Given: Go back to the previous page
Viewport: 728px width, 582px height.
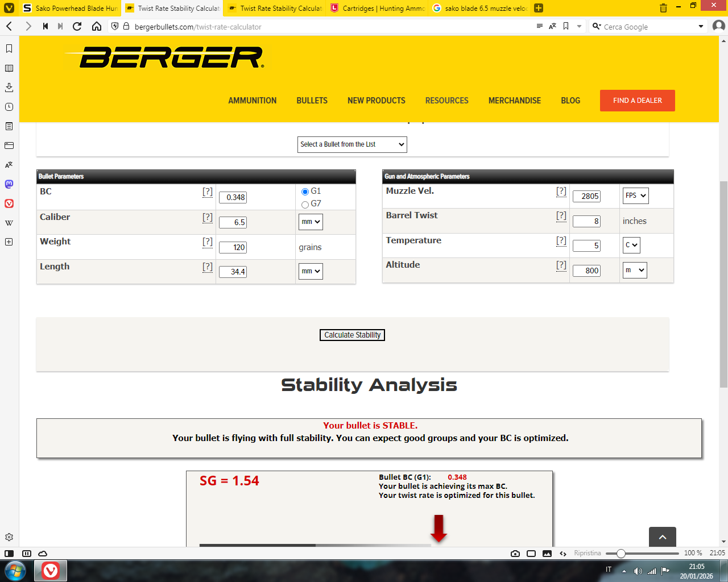Looking at the screenshot, I should click(9, 26).
